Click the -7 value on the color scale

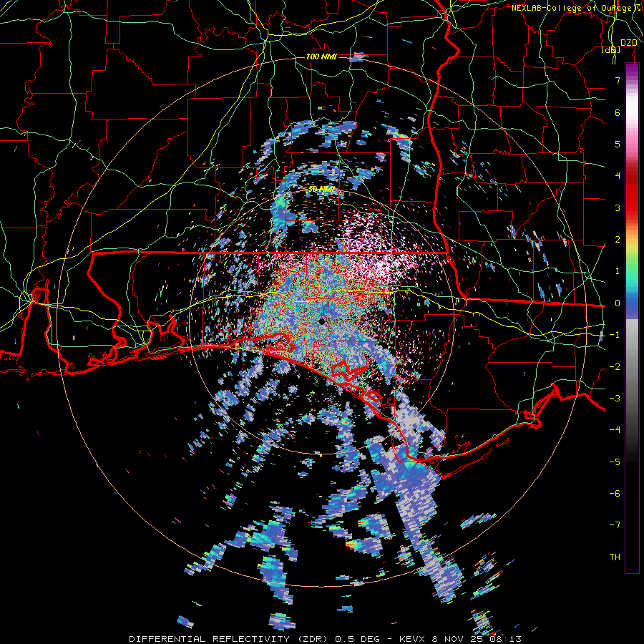click(615, 525)
